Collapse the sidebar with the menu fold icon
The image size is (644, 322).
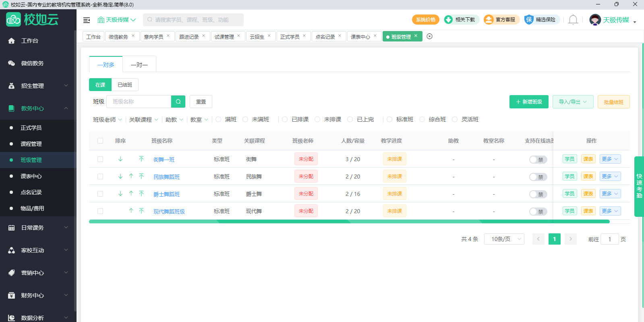point(87,20)
